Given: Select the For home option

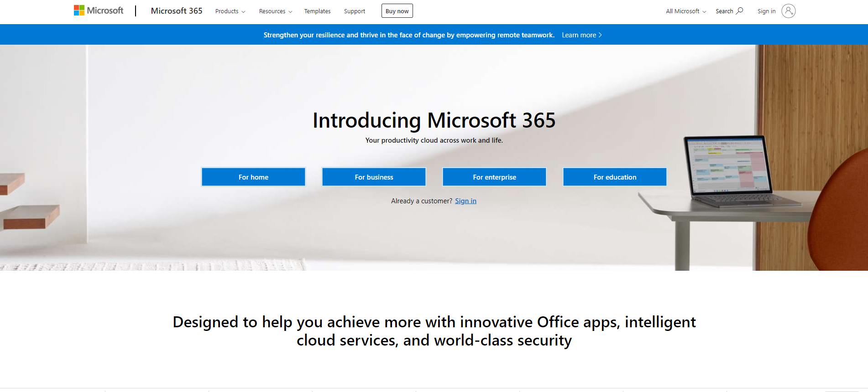Looking at the screenshot, I should click(253, 177).
